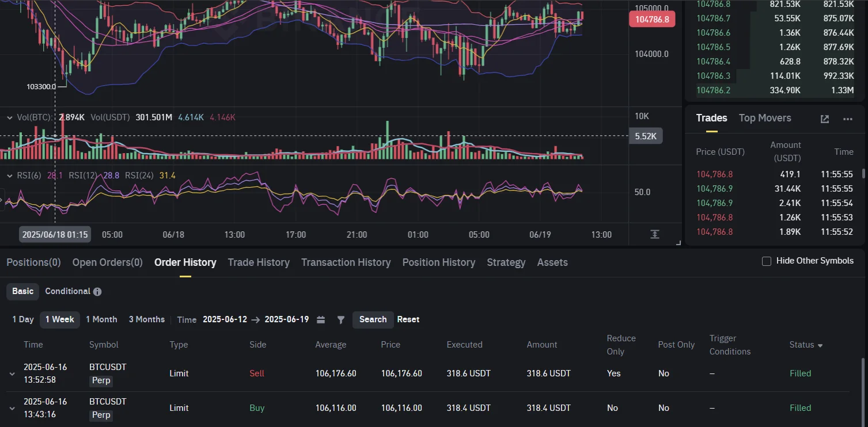Open the Trades panel more options menu
The image size is (868, 427).
coord(847,119)
